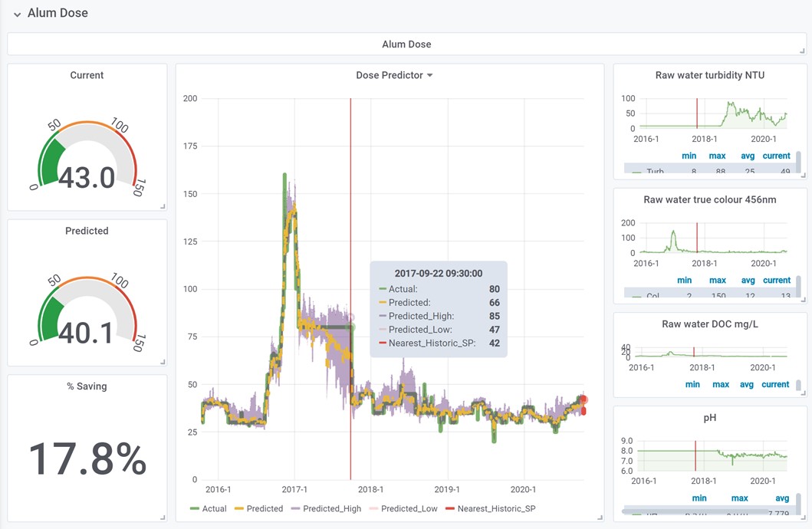Open the Current gauge panel title menu
This screenshot has height=529, width=812.
point(87,75)
